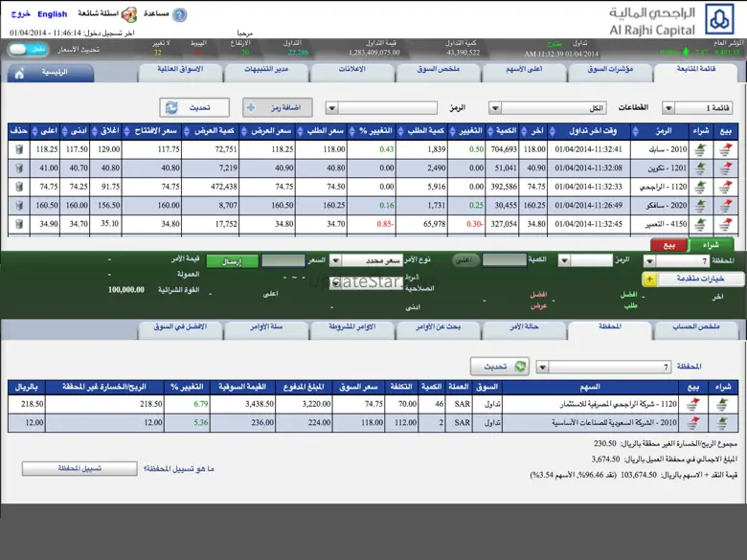Delete the 1201 تكوين row with trash icon
Viewport: 747px width, 560px height.
tap(18, 168)
